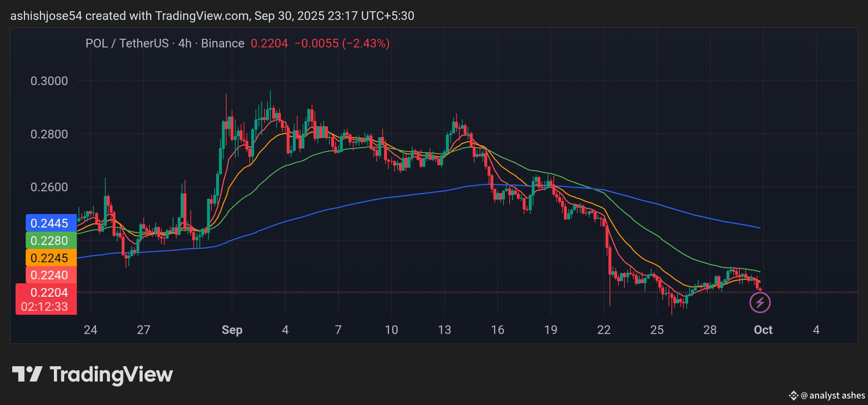The width and height of the screenshot is (868, 405).
Task: Click the 4h interval in chart title
Action: coord(185,43)
